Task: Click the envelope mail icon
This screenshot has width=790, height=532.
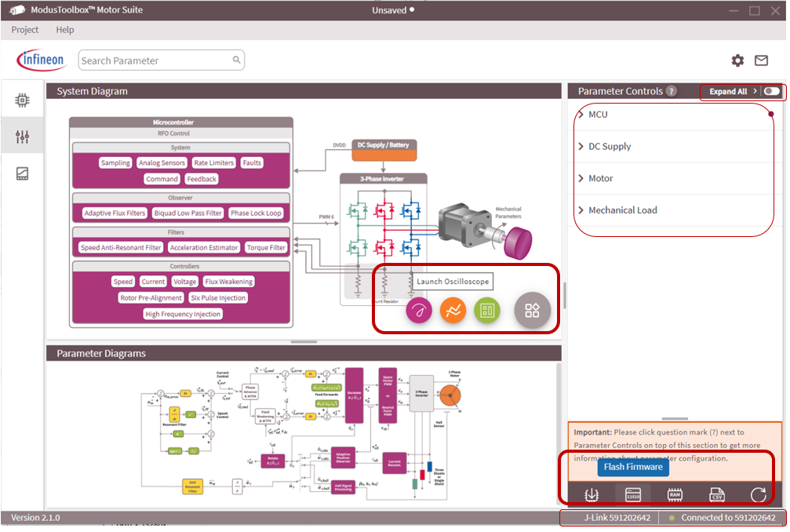Action: pyautogui.click(x=761, y=60)
